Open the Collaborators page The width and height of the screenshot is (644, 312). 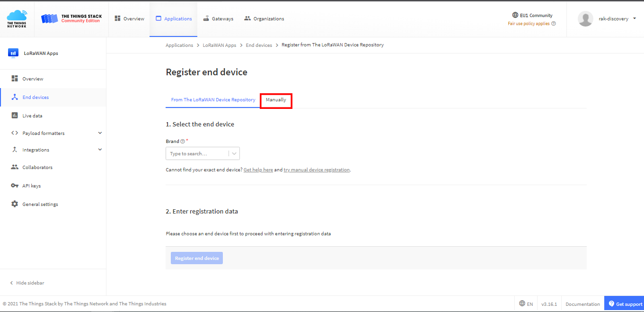tap(36, 167)
